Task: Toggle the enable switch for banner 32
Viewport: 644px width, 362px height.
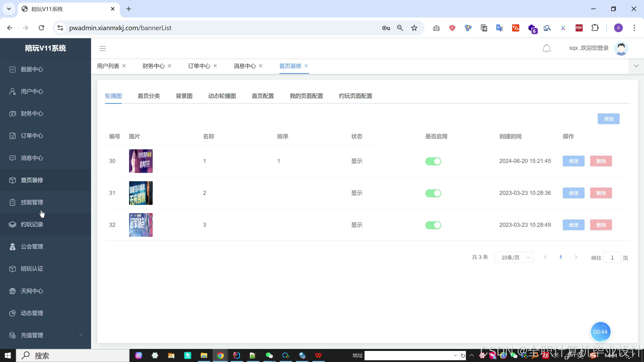Action: pyautogui.click(x=433, y=225)
